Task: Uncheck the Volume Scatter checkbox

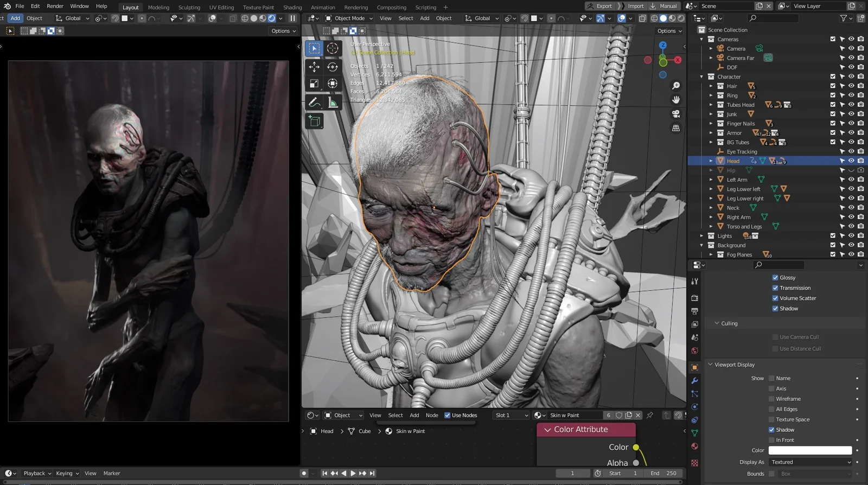Action: click(x=775, y=298)
